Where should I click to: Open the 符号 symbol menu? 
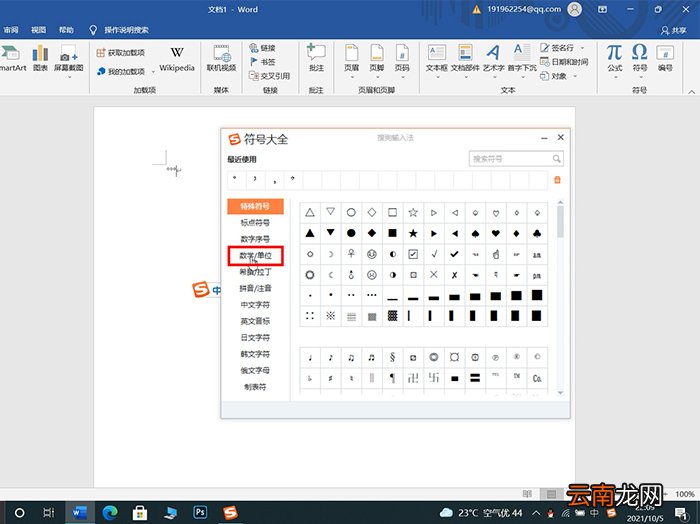[x=640, y=61]
